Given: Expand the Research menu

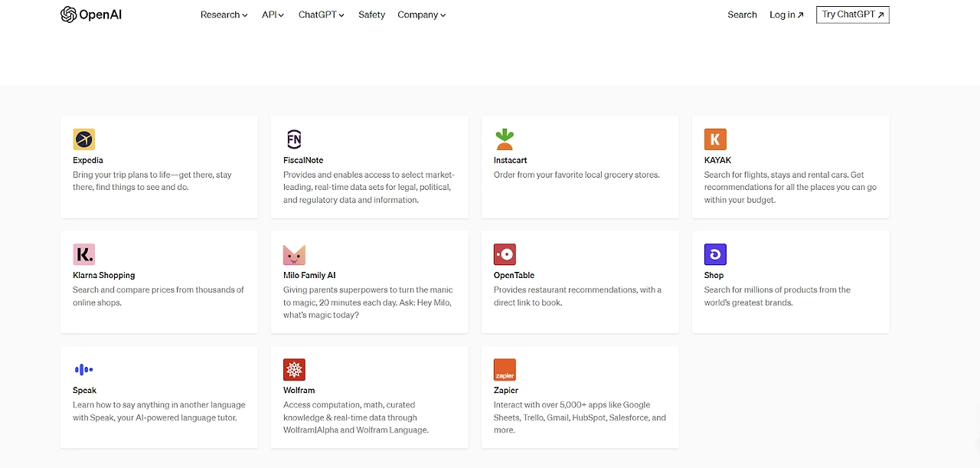Looking at the screenshot, I should tap(224, 15).
